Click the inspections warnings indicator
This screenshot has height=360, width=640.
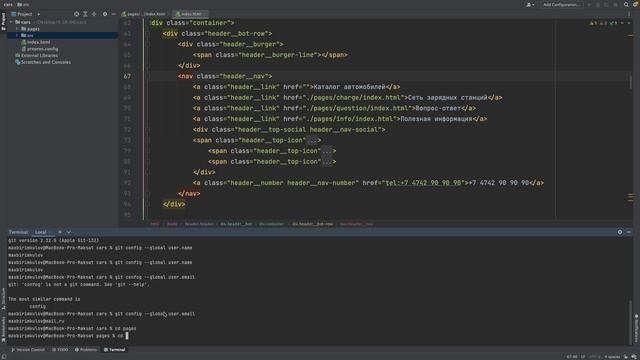click(x=603, y=23)
